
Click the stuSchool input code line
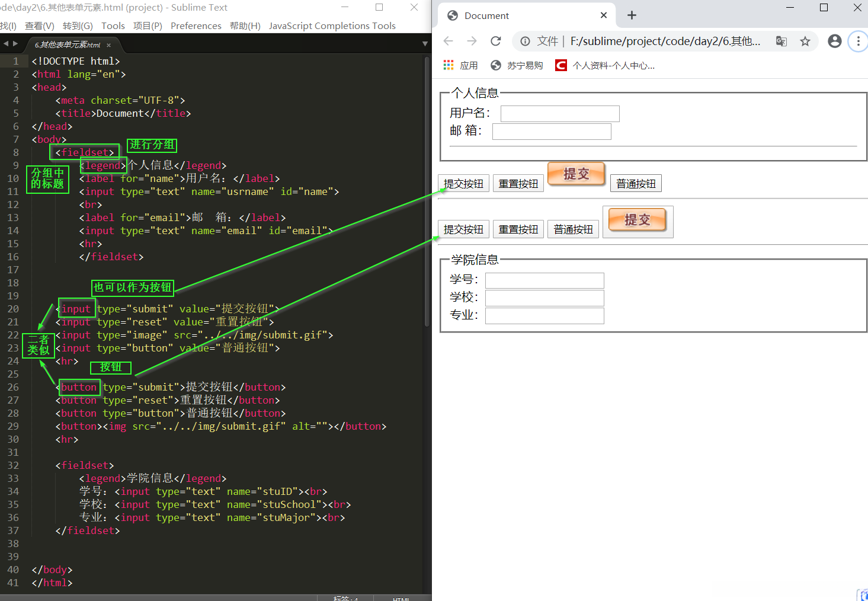coord(215,504)
